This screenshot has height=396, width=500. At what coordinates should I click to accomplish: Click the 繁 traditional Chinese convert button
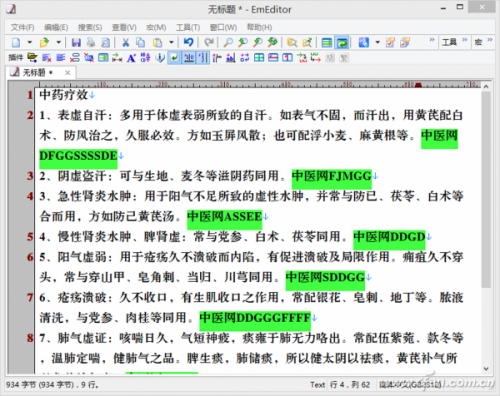[x=344, y=58]
